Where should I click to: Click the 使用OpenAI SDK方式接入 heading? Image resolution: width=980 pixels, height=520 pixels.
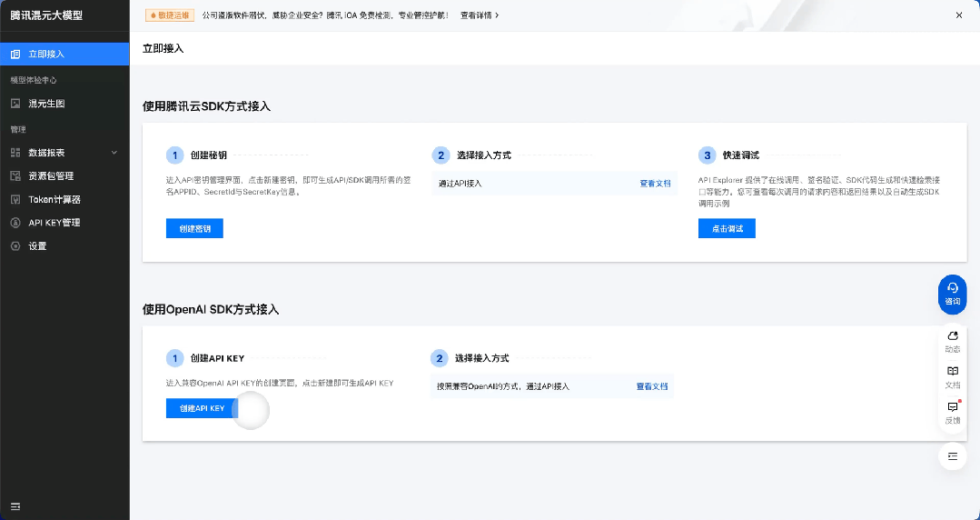point(211,310)
